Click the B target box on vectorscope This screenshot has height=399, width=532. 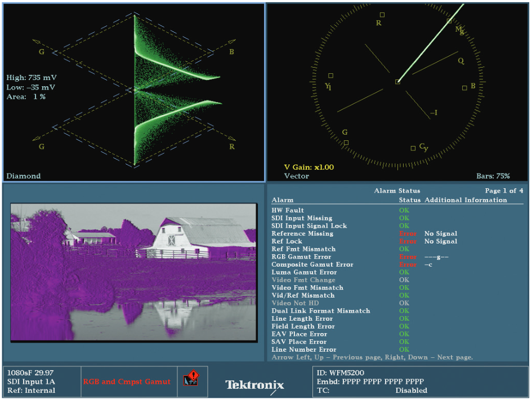tap(464, 88)
